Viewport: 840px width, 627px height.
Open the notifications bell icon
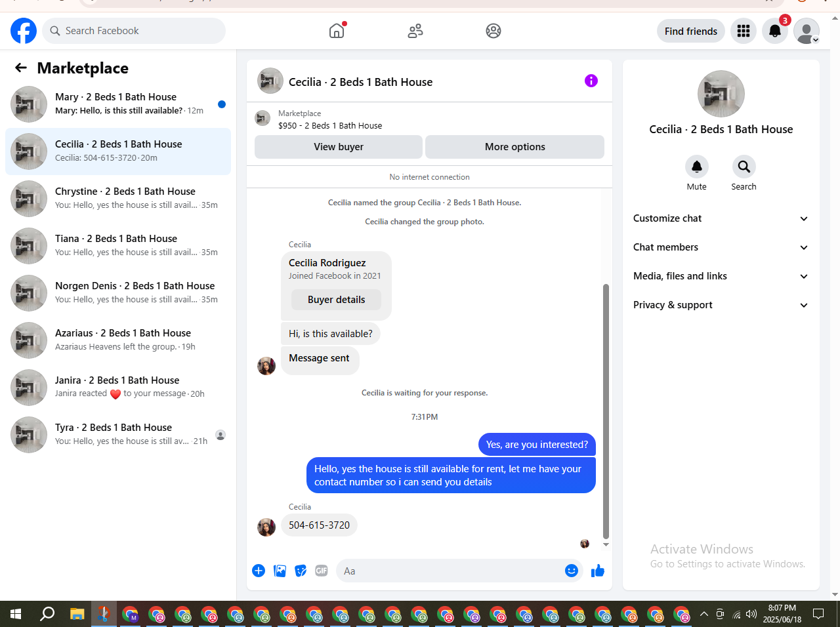(x=775, y=31)
